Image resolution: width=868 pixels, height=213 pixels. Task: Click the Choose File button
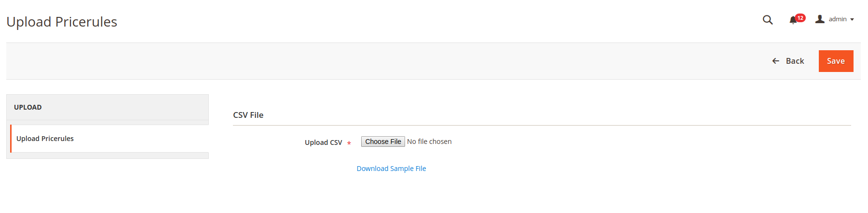(x=383, y=142)
